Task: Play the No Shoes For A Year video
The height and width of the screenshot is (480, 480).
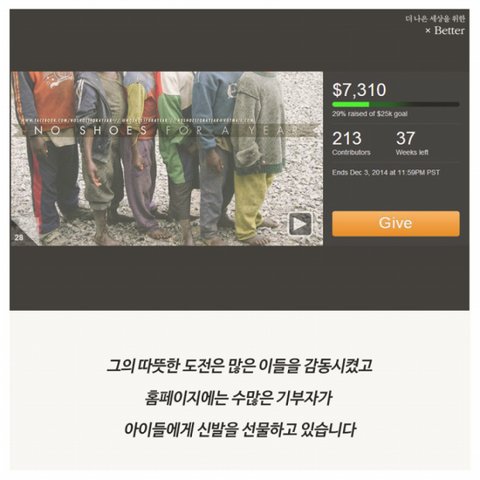Action: pyautogui.click(x=300, y=224)
